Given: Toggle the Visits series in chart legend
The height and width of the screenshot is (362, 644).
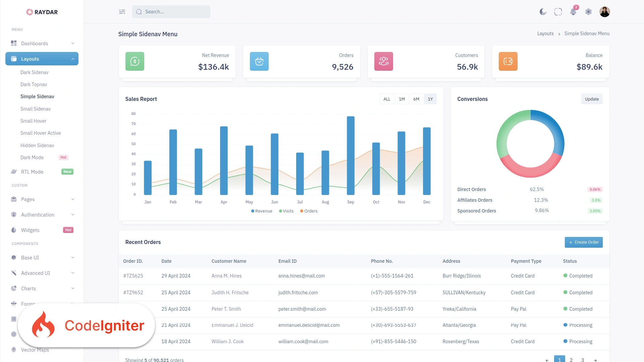Looking at the screenshot, I should pyautogui.click(x=286, y=211).
